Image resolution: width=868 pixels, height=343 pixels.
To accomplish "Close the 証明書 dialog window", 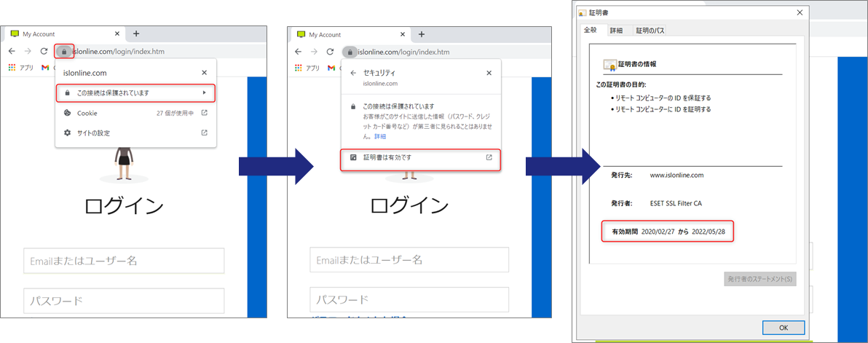I will (x=799, y=12).
